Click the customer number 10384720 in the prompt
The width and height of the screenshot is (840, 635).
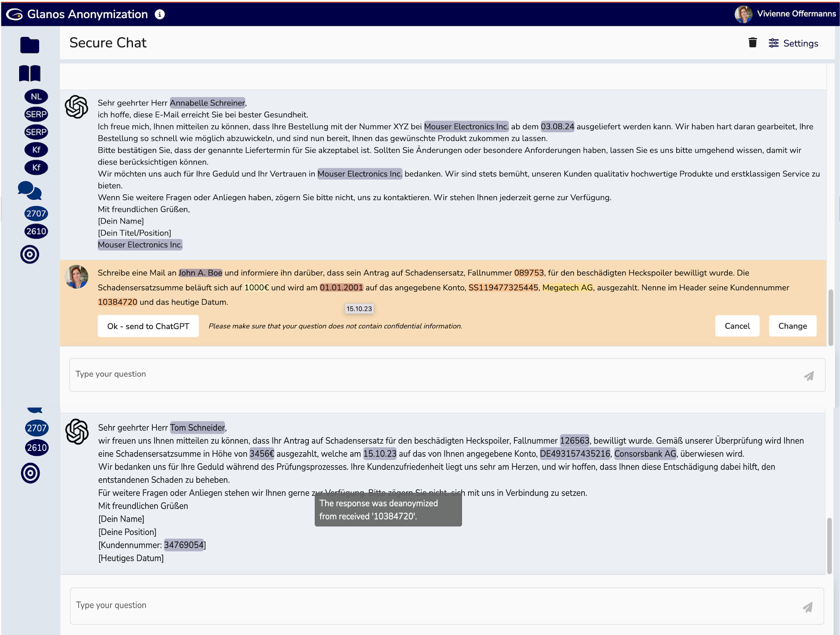pos(117,302)
